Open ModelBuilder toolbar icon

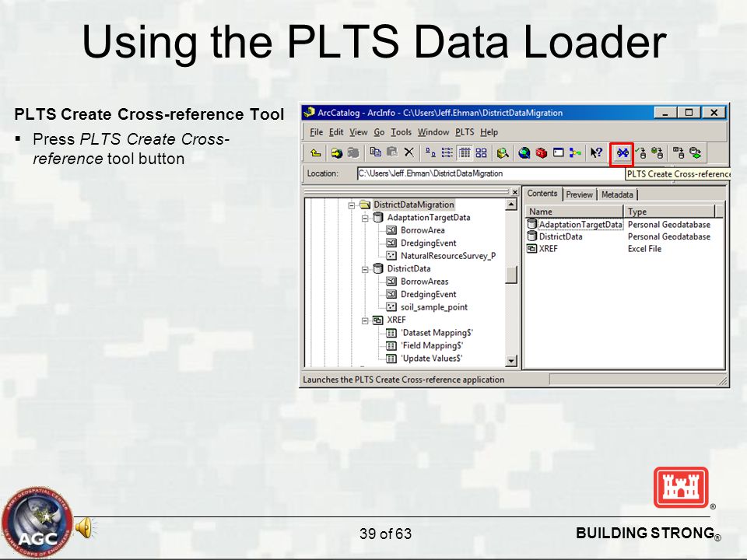pos(575,153)
